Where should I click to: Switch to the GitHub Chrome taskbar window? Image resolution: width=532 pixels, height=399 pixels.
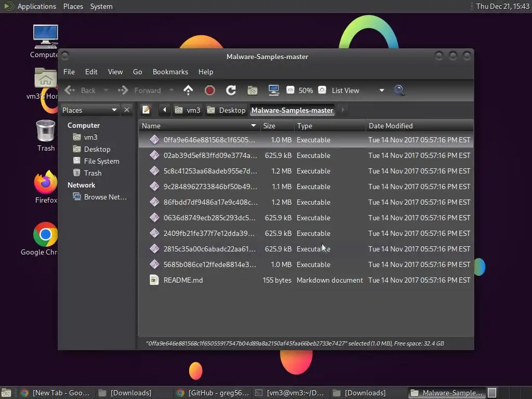click(213, 393)
